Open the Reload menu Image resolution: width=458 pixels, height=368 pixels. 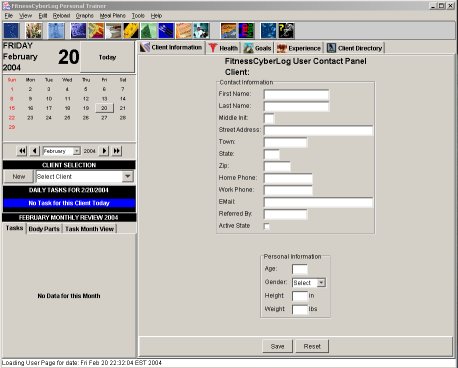pyautogui.click(x=61, y=16)
